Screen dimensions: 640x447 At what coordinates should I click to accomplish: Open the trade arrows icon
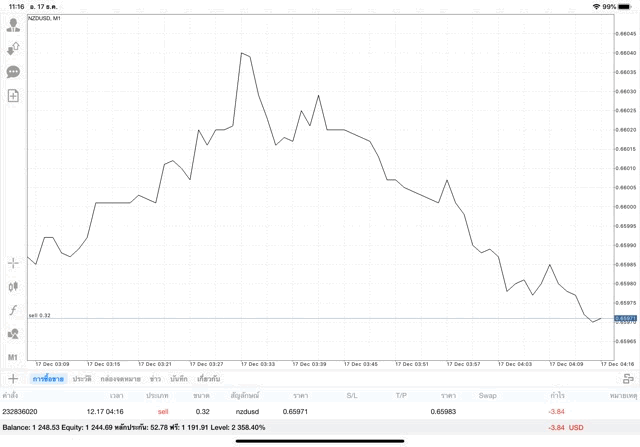(13, 48)
